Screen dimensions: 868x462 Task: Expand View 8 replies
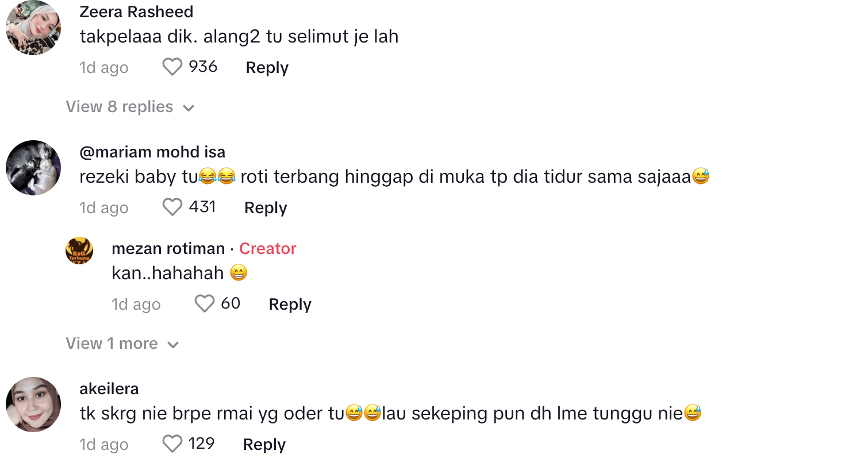click(120, 107)
